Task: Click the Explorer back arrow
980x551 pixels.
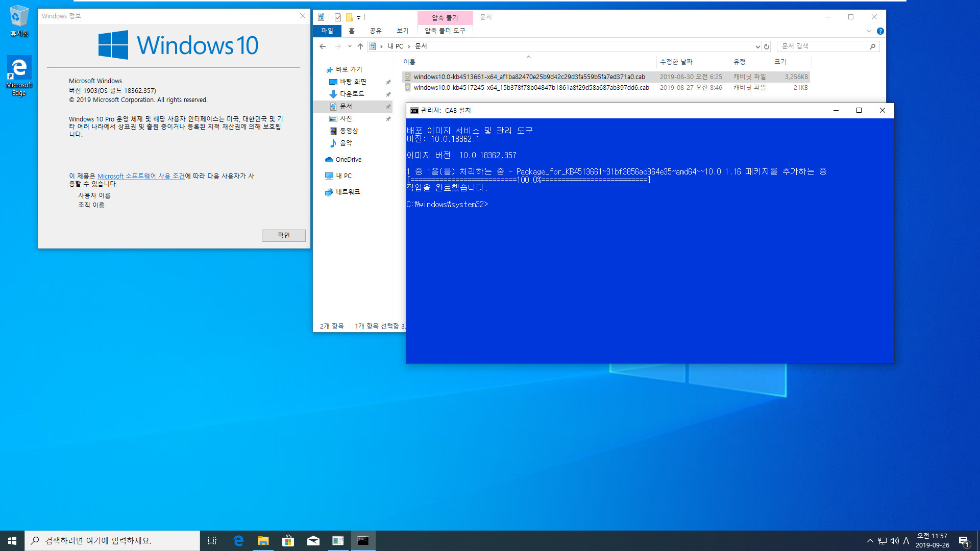Action: coord(323,46)
